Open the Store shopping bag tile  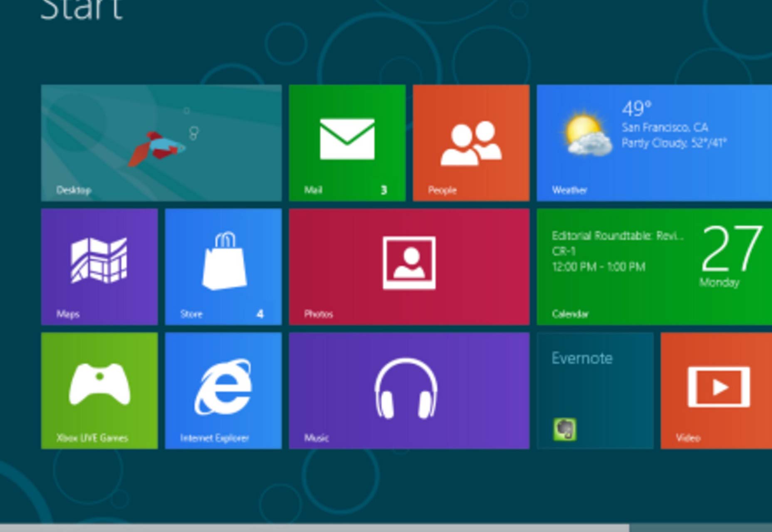click(223, 266)
